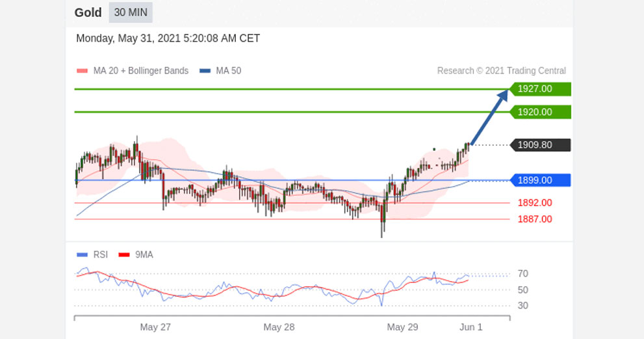Click the RSI 50 axis value

[523, 290]
